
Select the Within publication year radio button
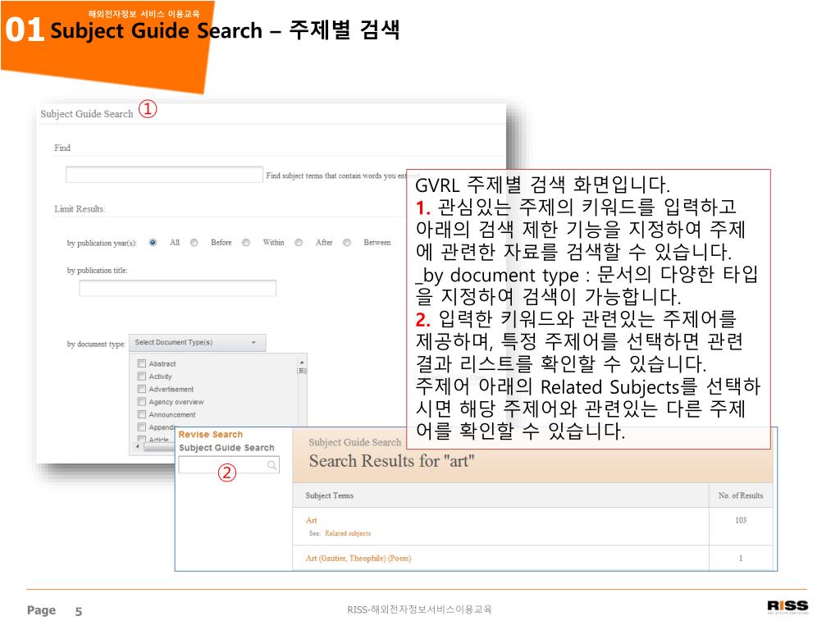coord(246,243)
